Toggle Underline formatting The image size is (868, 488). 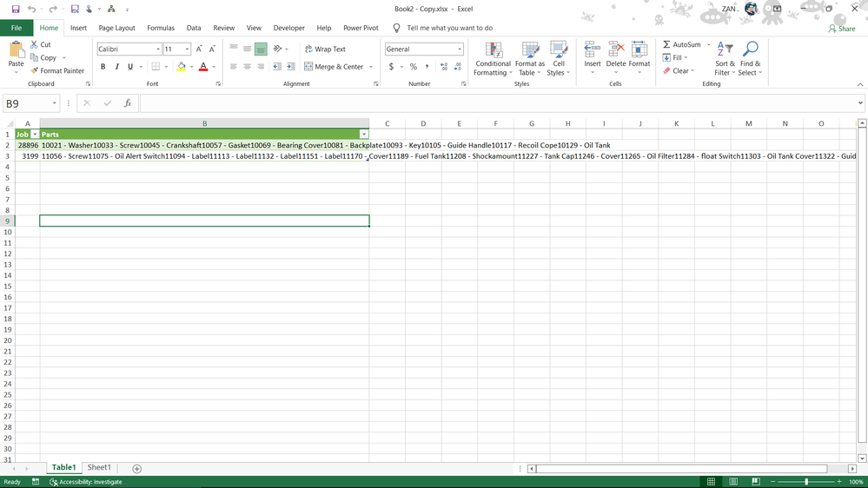click(130, 66)
